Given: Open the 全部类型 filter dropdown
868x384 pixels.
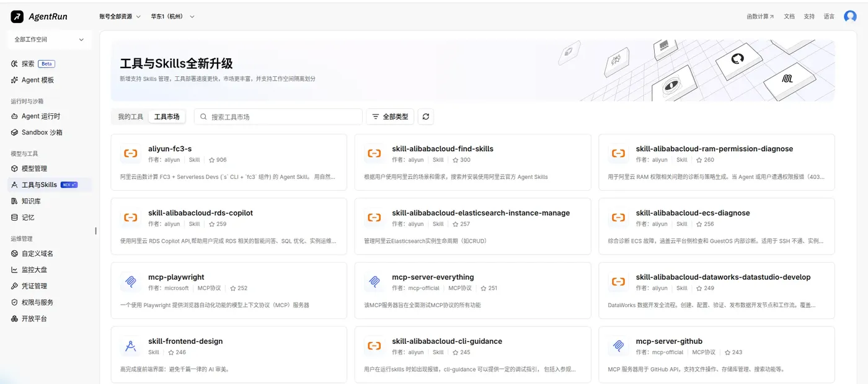Looking at the screenshot, I should click(390, 116).
